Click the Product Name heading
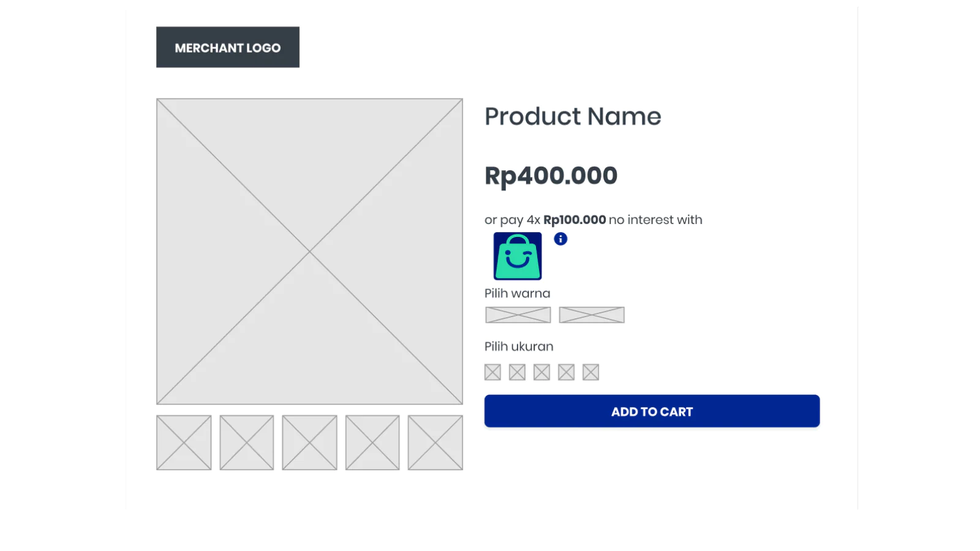 pos(573,116)
